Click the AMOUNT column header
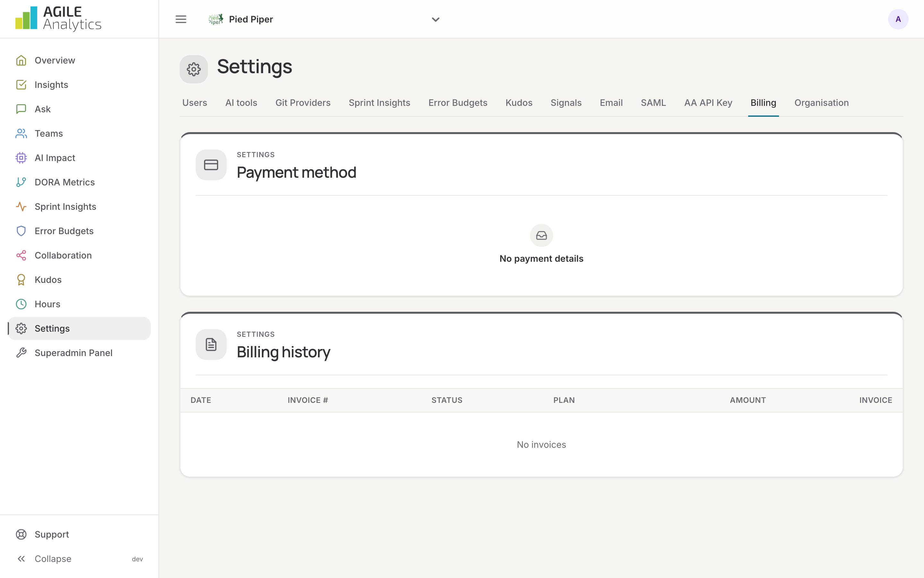This screenshot has height=578, width=924. coord(748,400)
